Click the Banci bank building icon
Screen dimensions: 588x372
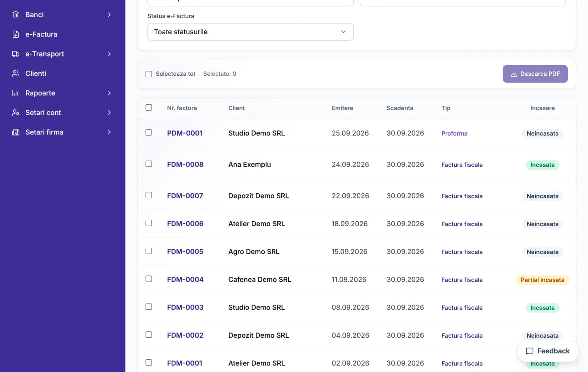(16, 15)
